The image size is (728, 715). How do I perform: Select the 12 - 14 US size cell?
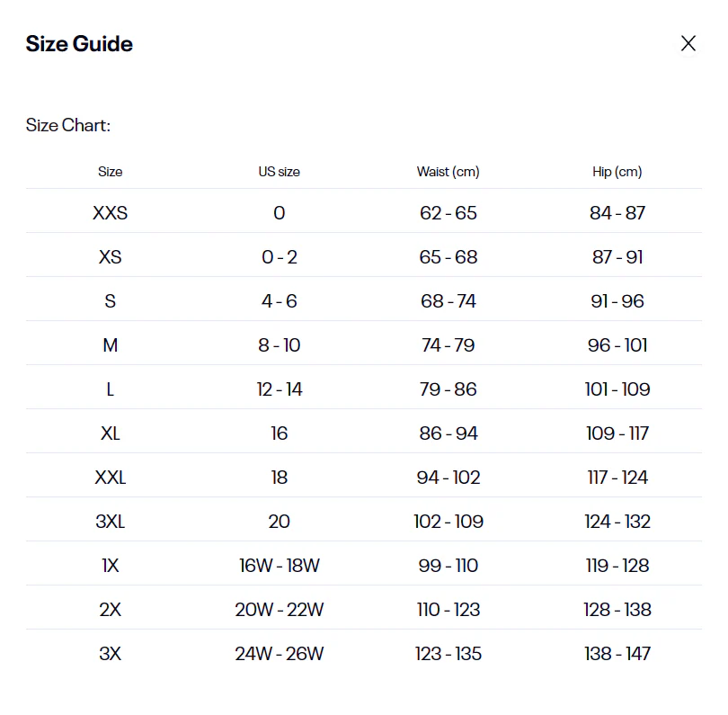[x=280, y=389]
